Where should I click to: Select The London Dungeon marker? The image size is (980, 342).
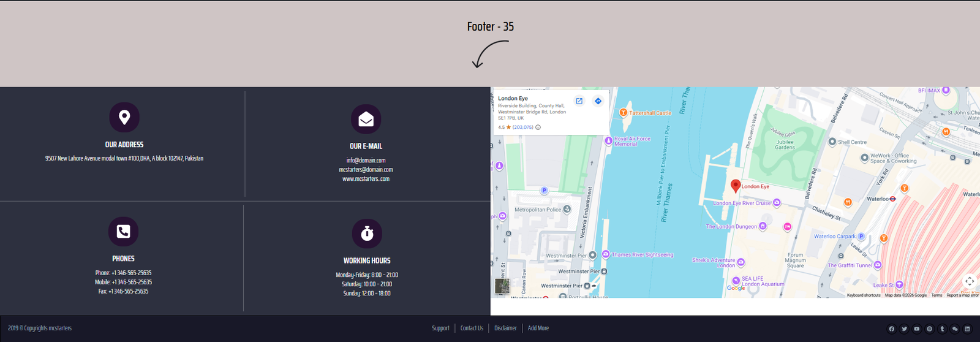763,226
